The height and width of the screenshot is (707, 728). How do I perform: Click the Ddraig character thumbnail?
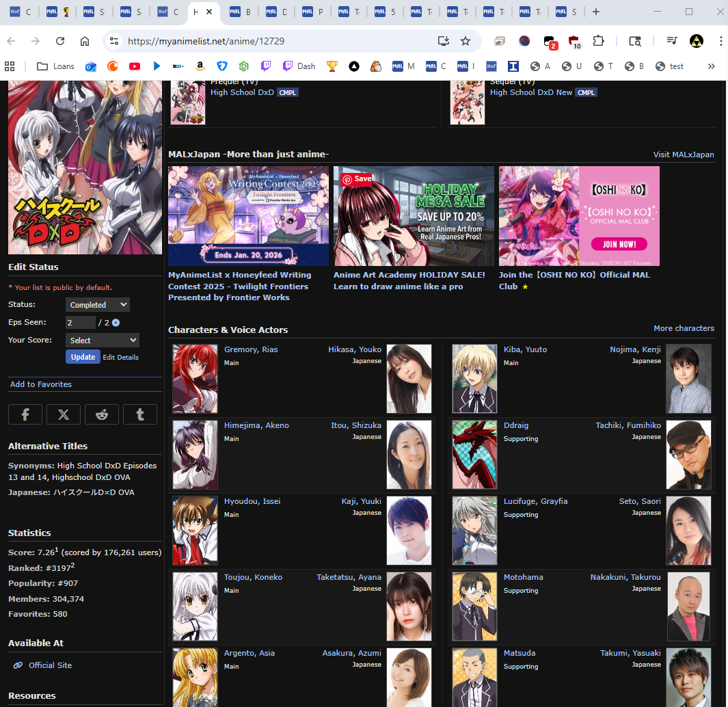474,455
